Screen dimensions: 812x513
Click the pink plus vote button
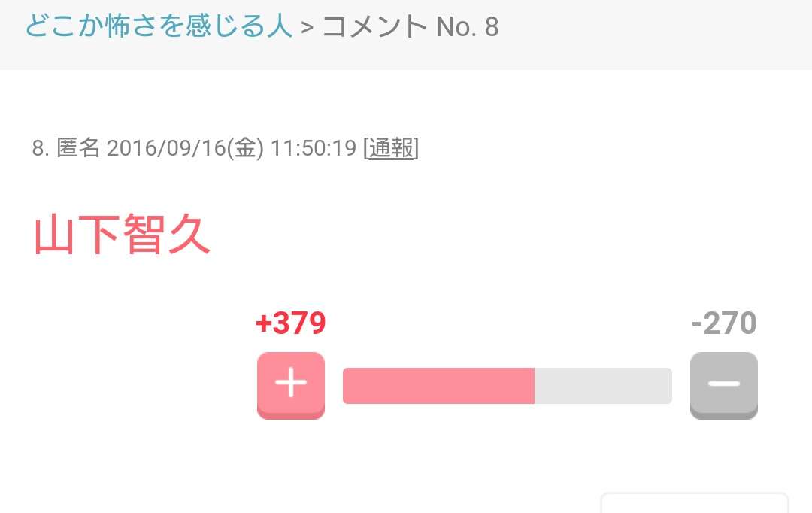(291, 386)
